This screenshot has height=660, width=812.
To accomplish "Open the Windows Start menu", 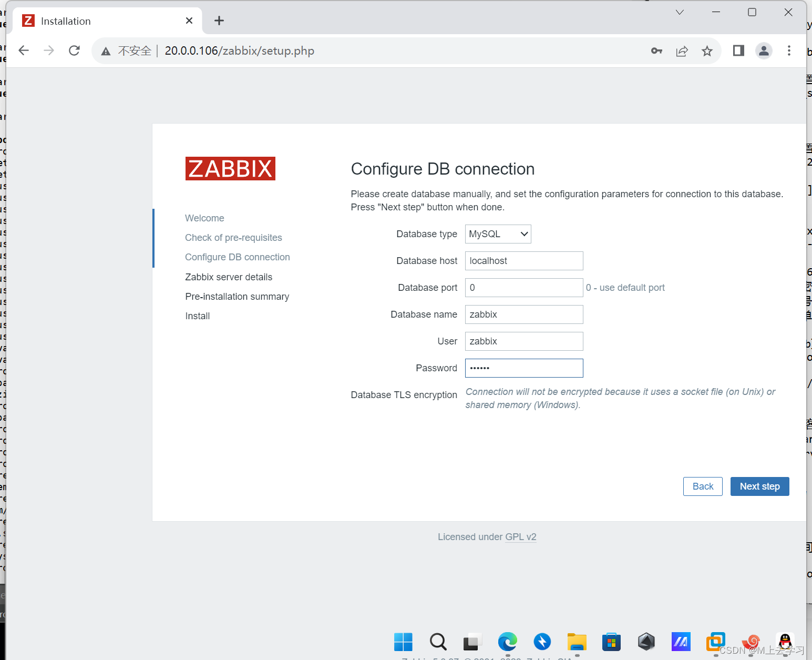I will [x=403, y=642].
